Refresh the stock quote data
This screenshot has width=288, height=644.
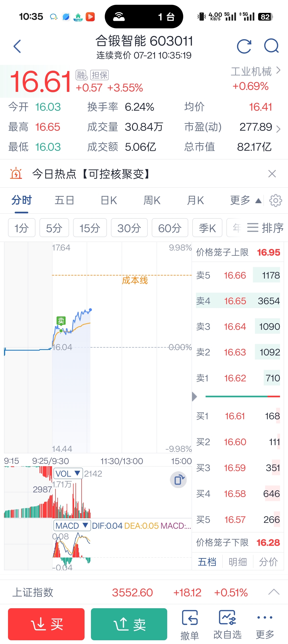coord(244,46)
